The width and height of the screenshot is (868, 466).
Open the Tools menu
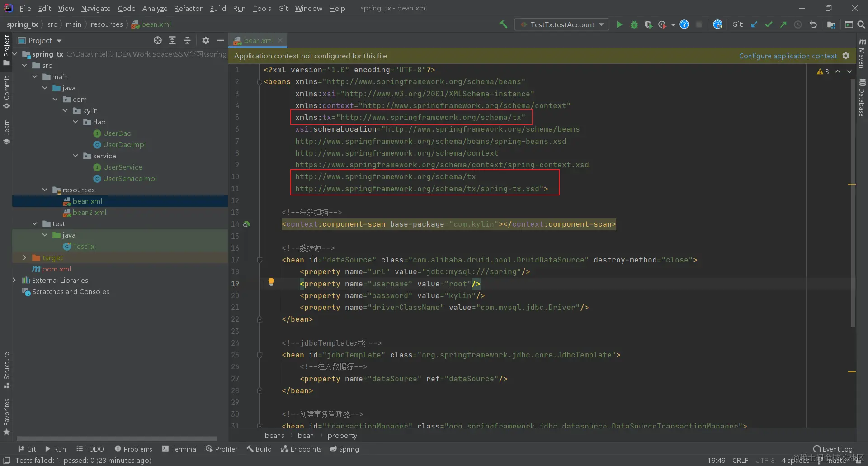[262, 8]
